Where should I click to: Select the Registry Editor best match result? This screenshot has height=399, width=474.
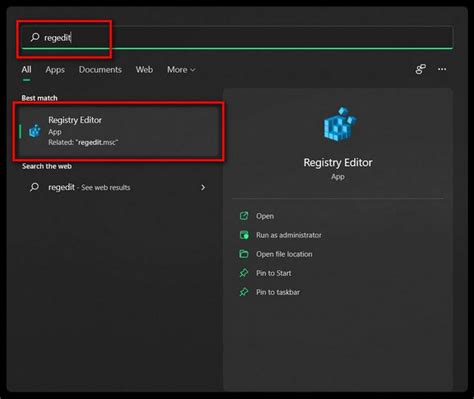[x=119, y=131]
